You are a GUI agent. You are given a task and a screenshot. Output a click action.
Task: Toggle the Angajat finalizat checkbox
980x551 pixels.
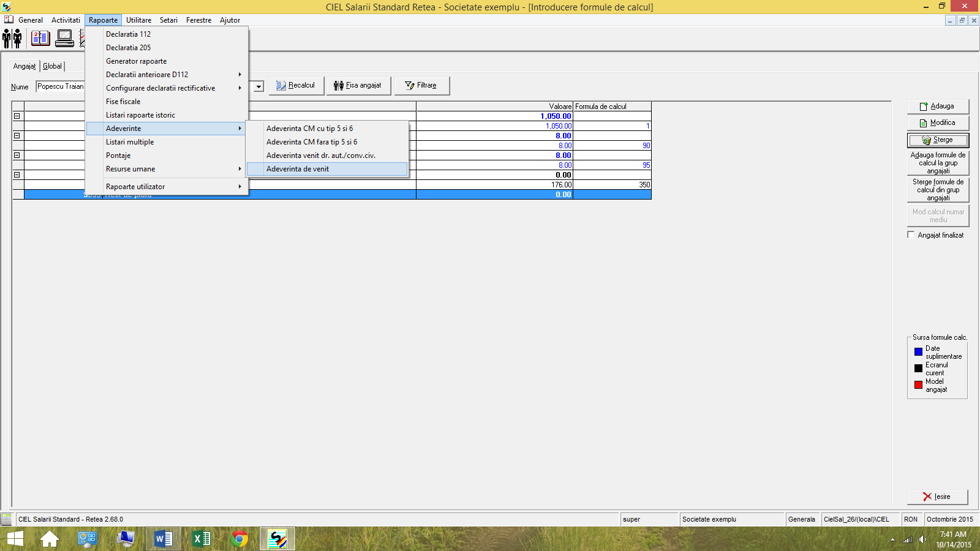pos(911,234)
